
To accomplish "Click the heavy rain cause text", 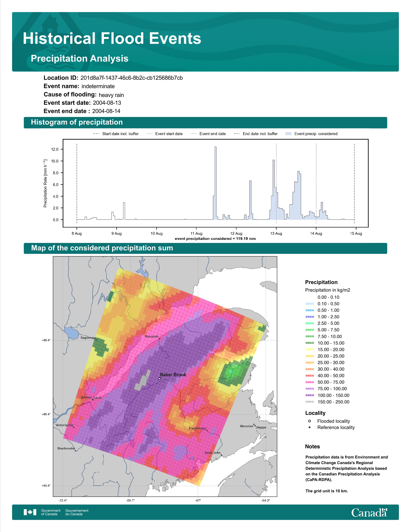I will point(111,95).
